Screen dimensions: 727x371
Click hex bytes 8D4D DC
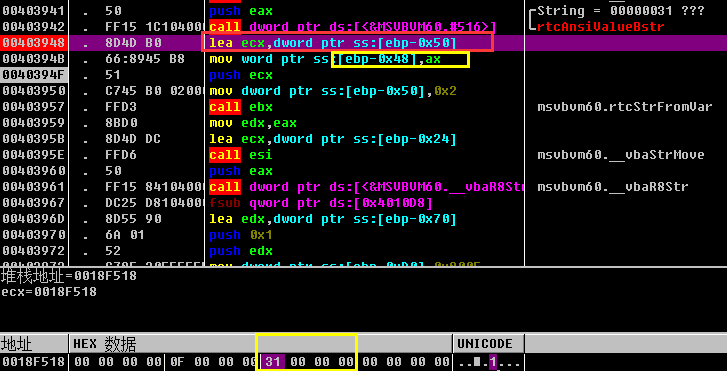pyautogui.click(x=133, y=139)
